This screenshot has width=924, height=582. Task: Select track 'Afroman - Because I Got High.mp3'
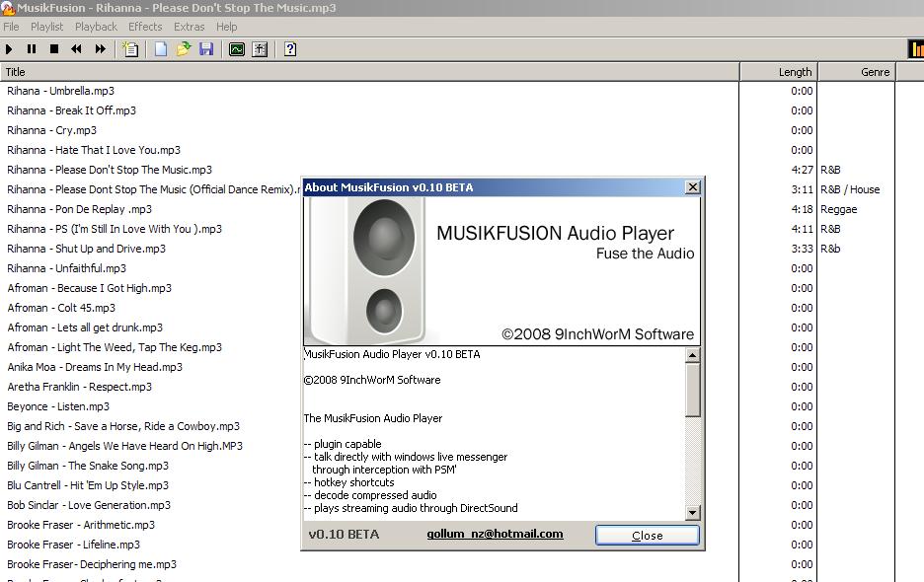click(x=90, y=288)
